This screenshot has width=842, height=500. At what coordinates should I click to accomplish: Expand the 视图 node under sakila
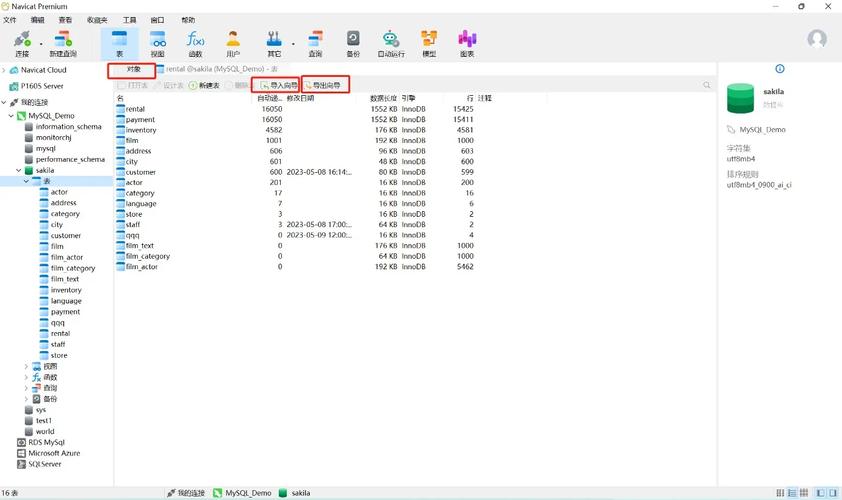[x=27, y=367]
